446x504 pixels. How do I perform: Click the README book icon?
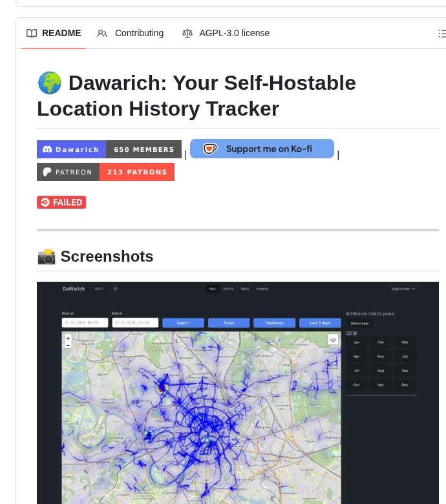click(x=32, y=33)
